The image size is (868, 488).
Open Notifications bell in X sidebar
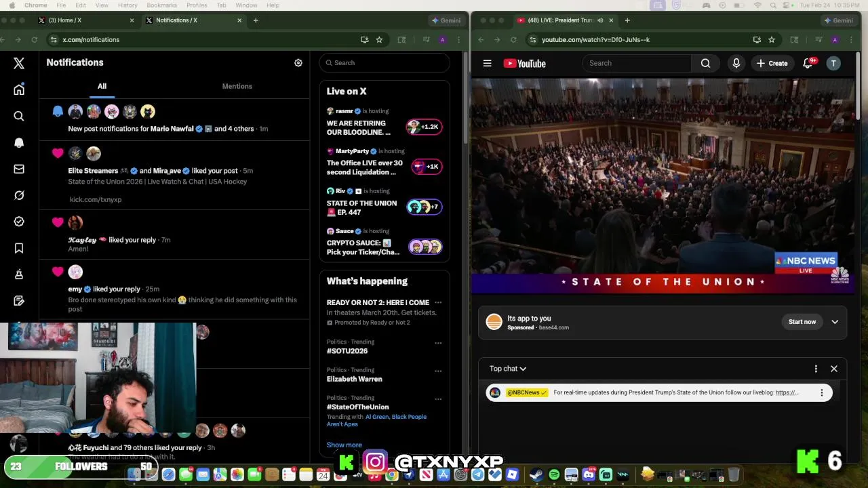tap(19, 142)
